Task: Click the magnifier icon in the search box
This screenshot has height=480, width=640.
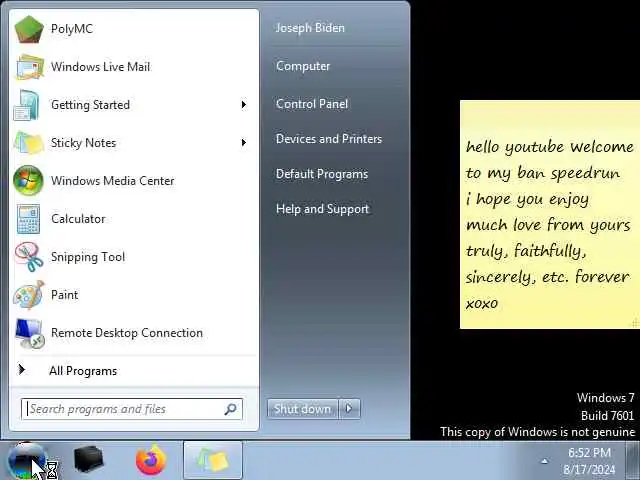Action: pos(231,409)
